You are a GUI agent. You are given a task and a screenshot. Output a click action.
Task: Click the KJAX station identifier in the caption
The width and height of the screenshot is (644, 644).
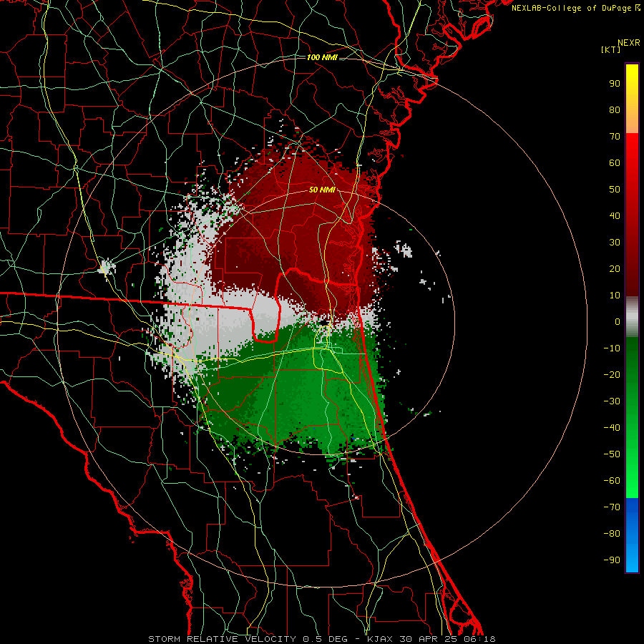[379, 639]
